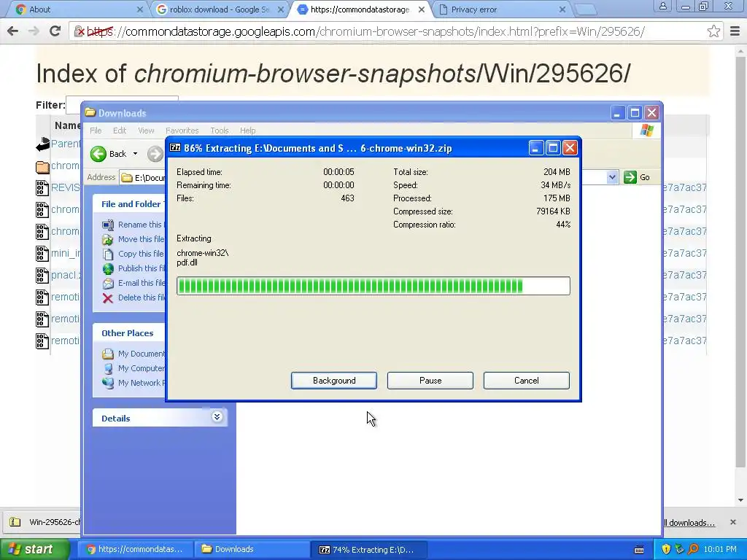Click the chrom folder icon in index listing

click(42, 167)
